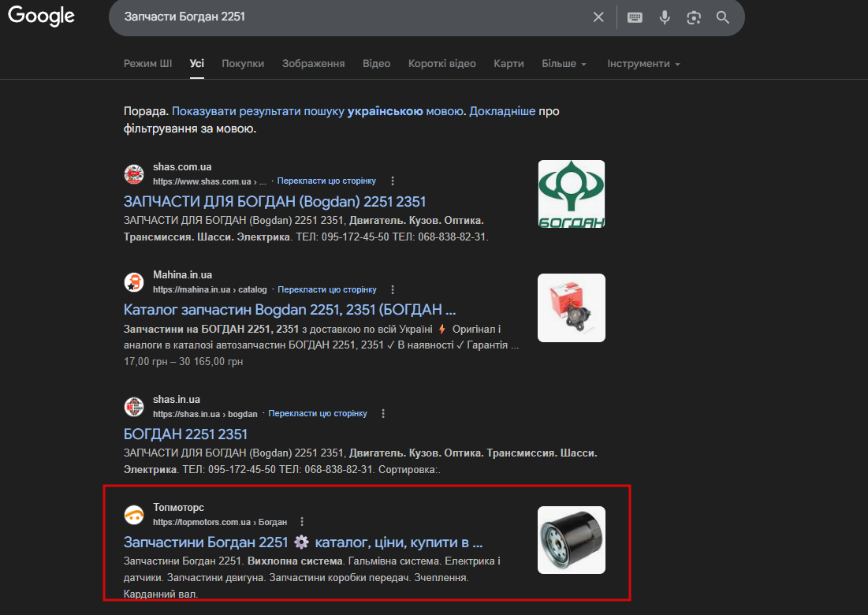Image resolution: width=868 pixels, height=615 pixels.
Task: Click Перекласти цю сторінку for Mahina.in.ua
Action: coord(327,289)
